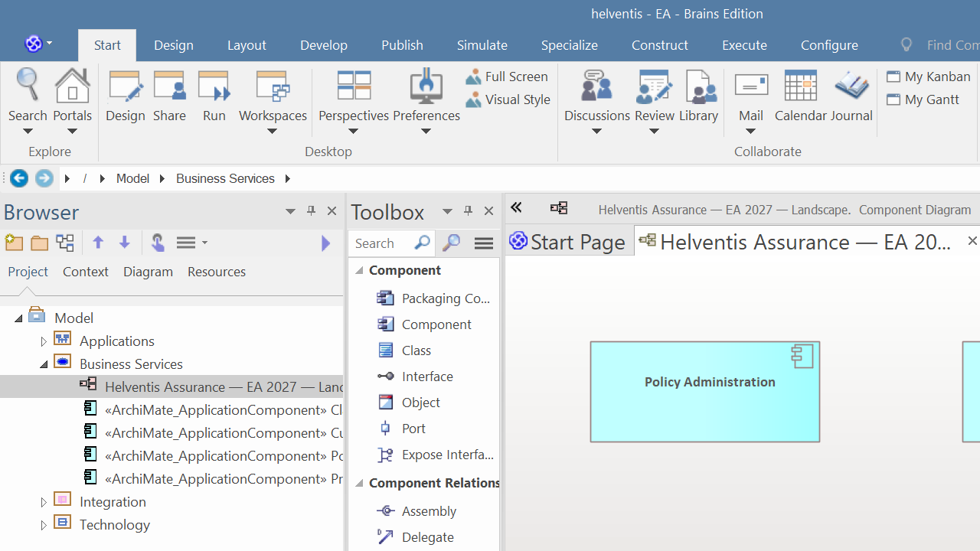The width and height of the screenshot is (980, 551).
Task: Open the Configure ribbon tab
Action: coord(829,45)
